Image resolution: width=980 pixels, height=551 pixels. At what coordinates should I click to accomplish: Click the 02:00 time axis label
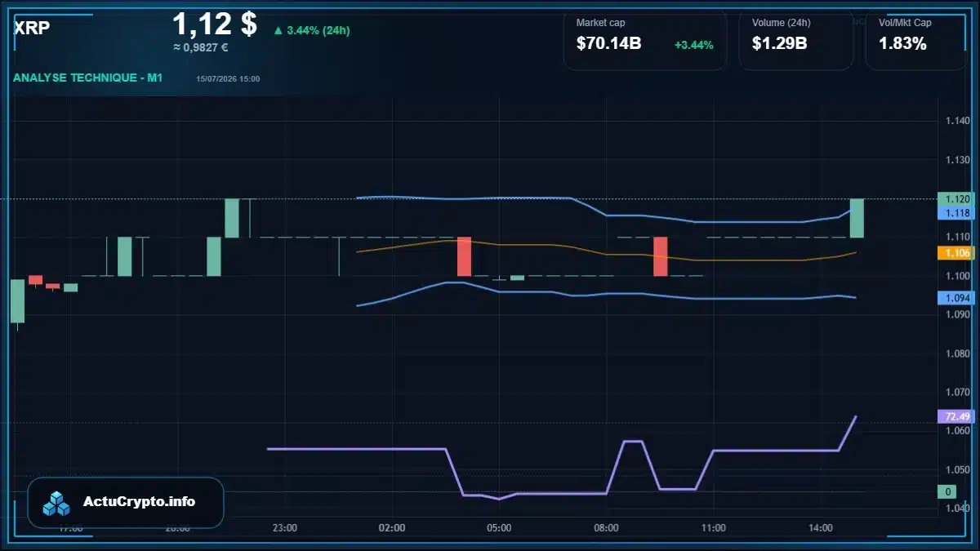tap(392, 528)
